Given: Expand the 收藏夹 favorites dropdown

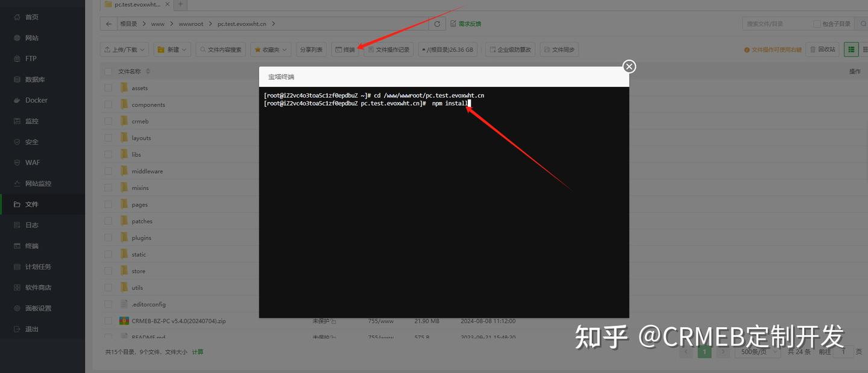Looking at the screenshot, I should pos(271,49).
